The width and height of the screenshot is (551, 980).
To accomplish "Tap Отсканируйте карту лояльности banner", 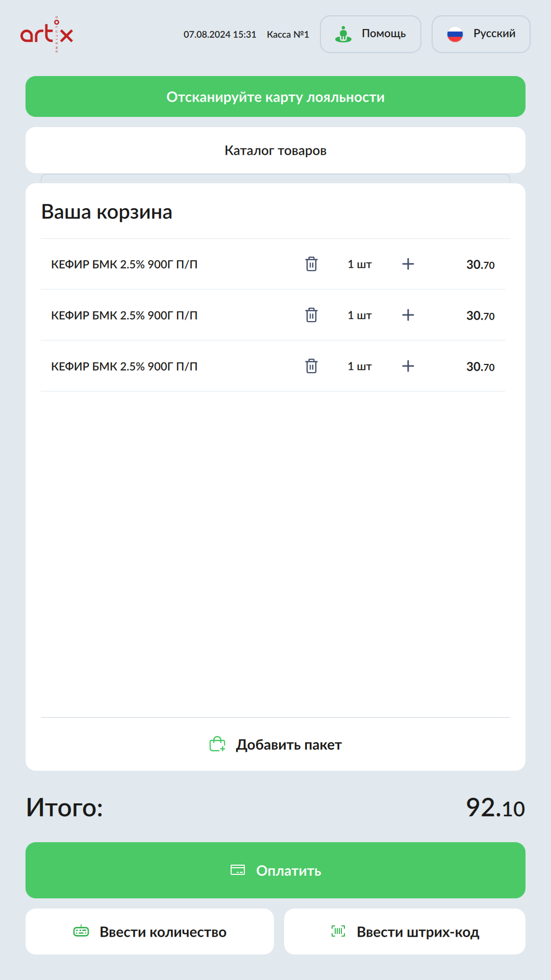I will point(275,96).
